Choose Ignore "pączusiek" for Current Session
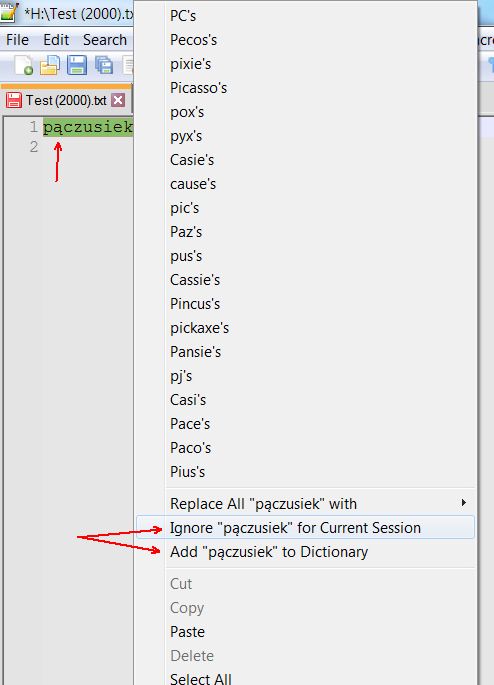Image resolution: width=494 pixels, height=685 pixels. [305, 527]
